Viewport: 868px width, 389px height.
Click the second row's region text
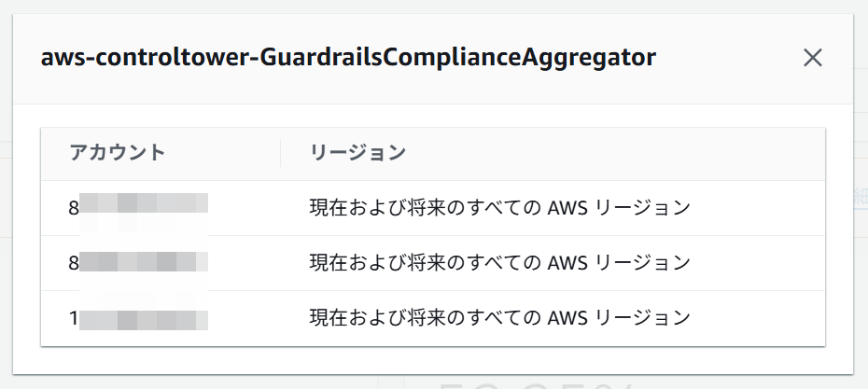[x=499, y=262]
